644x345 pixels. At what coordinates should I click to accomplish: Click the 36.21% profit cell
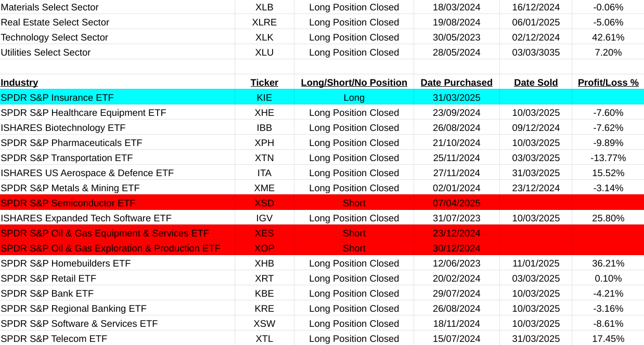tap(608, 263)
